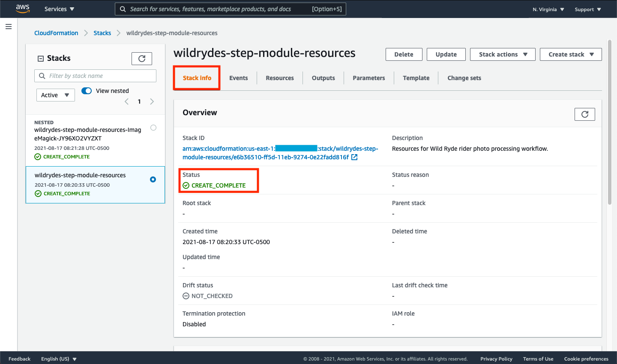617x364 pixels.
Task: Expand the Create stack dropdown
Action: 571,54
